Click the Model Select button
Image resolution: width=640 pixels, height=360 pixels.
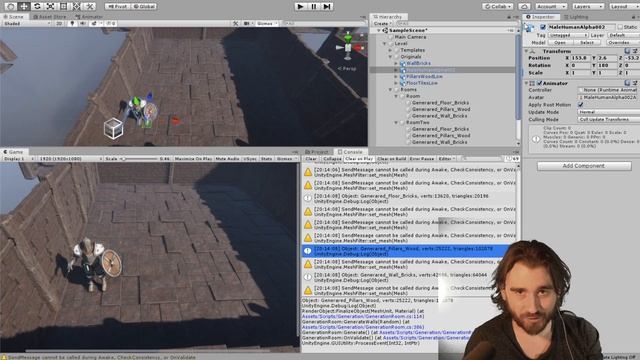[x=587, y=42]
